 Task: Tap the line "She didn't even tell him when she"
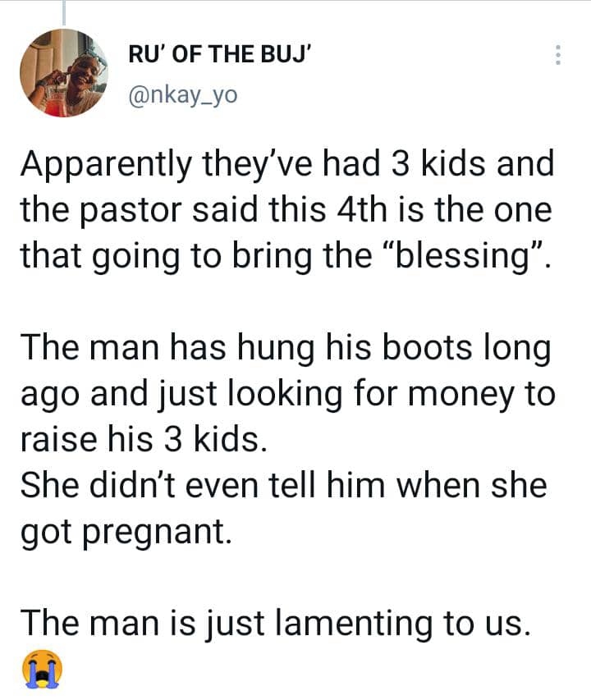point(282,485)
